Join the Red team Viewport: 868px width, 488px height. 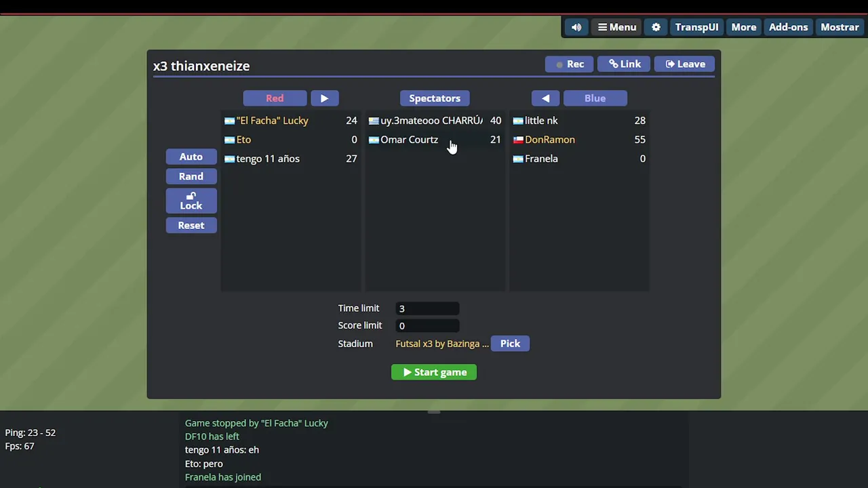click(275, 98)
